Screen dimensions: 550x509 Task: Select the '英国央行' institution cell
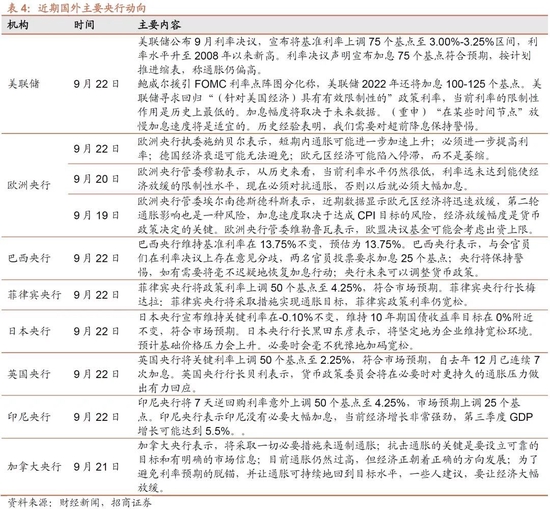(x=29, y=374)
